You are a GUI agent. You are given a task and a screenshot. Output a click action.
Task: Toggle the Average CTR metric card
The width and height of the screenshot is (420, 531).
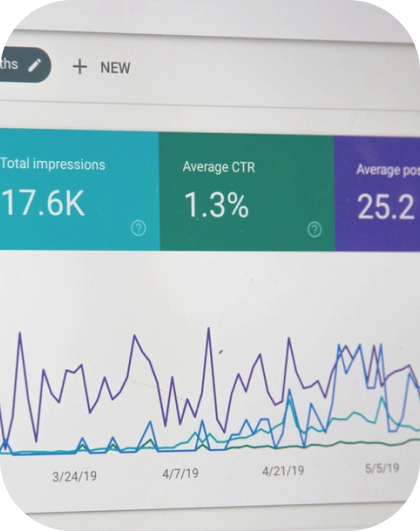(247, 192)
